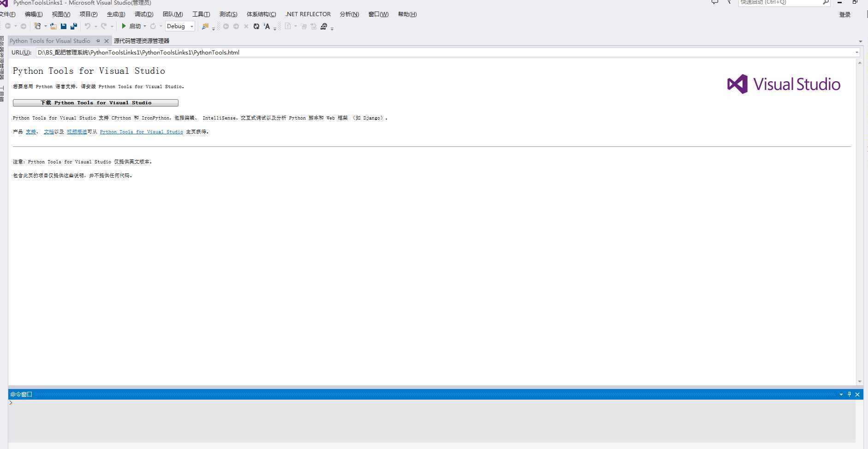Pin the Python Tools document tab

[98, 41]
